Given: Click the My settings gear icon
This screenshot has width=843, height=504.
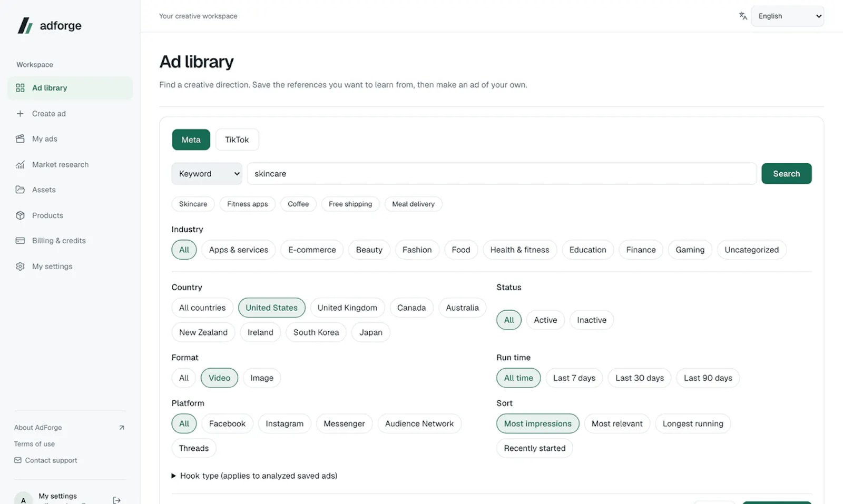Looking at the screenshot, I should 20,266.
